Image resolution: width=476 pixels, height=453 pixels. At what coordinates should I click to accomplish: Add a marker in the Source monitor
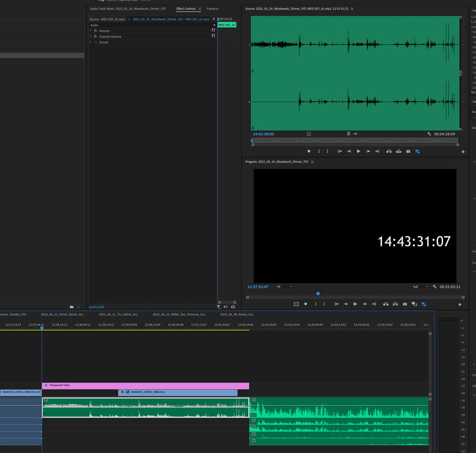(308, 151)
